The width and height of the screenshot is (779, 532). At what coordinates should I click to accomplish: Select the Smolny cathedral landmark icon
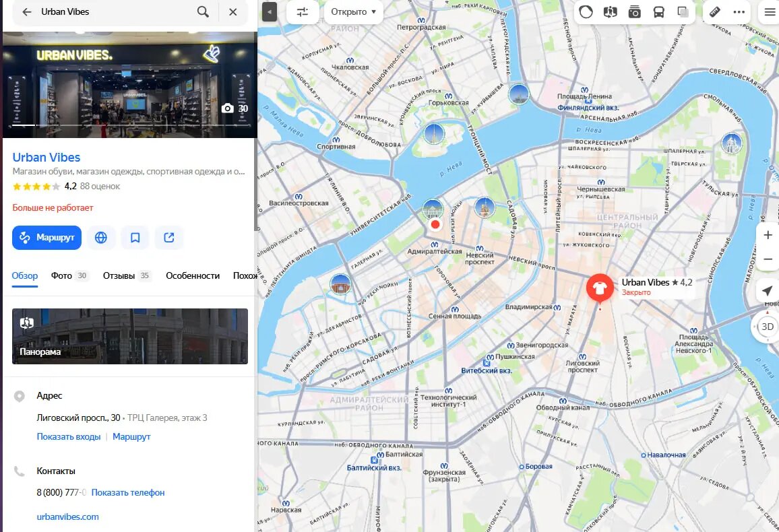pyautogui.click(x=731, y=143)
